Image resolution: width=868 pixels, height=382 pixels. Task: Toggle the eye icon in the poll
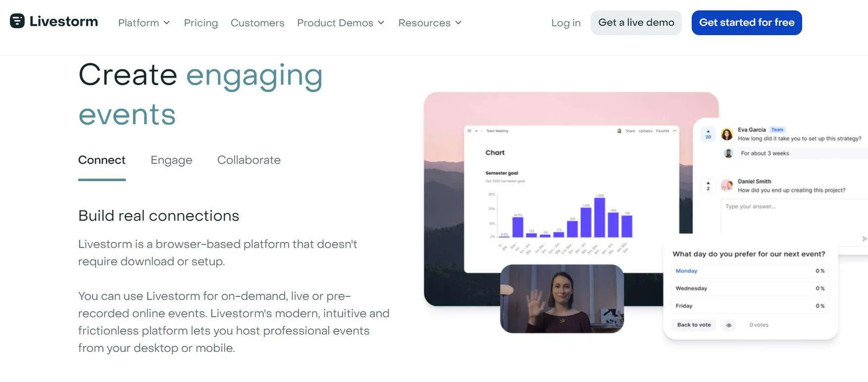729,325
